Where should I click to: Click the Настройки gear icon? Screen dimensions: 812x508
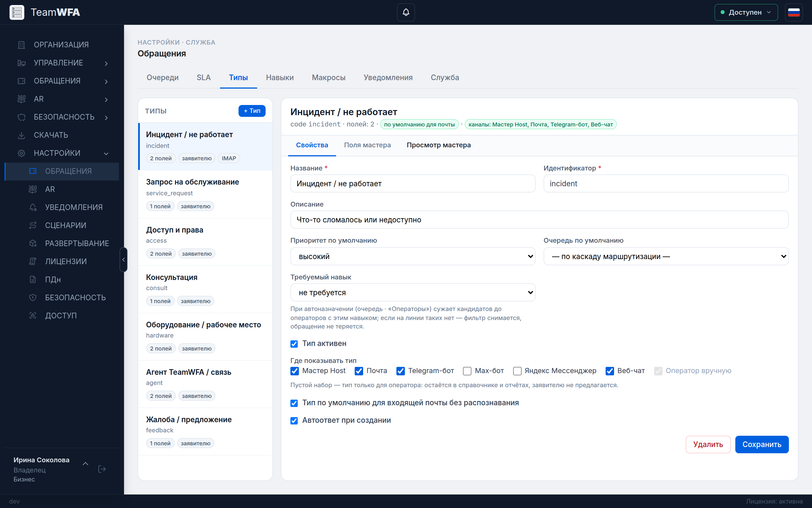click(x=21, y=153)
